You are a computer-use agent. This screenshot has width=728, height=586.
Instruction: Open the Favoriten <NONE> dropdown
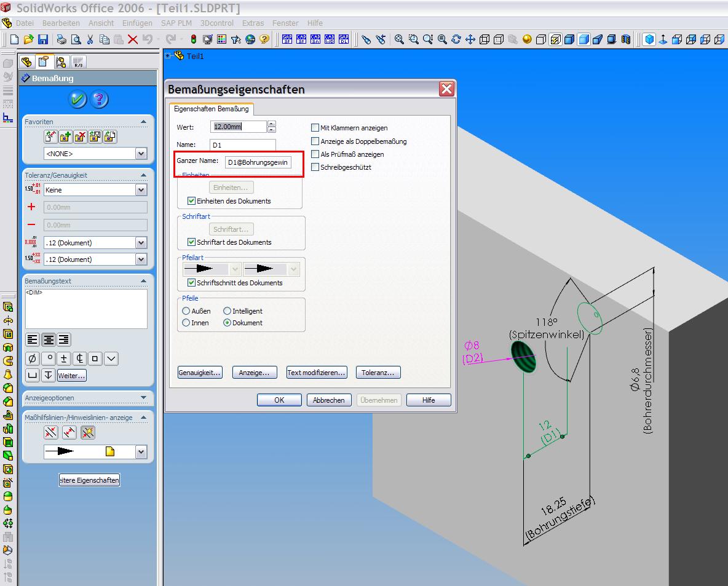(141, 154)
